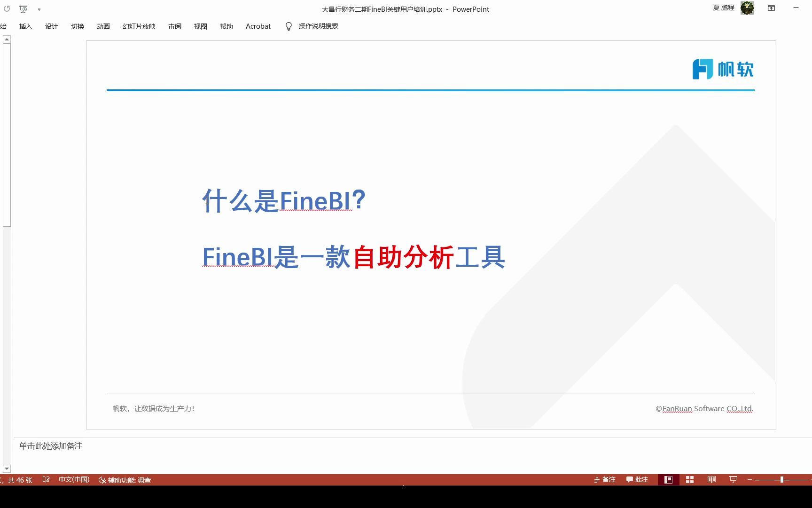Switch to Slide Sorter view icon
The width and height of the screenshot is (812, 508).
[x=690, y=480]
